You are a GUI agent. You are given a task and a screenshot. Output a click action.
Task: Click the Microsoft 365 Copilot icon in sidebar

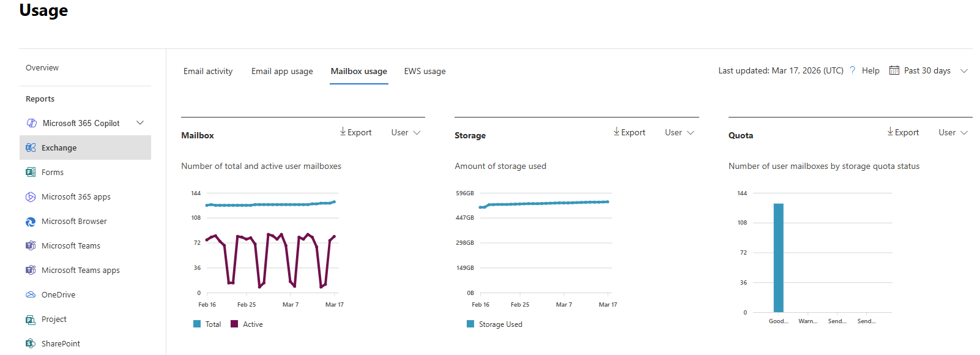32,123
